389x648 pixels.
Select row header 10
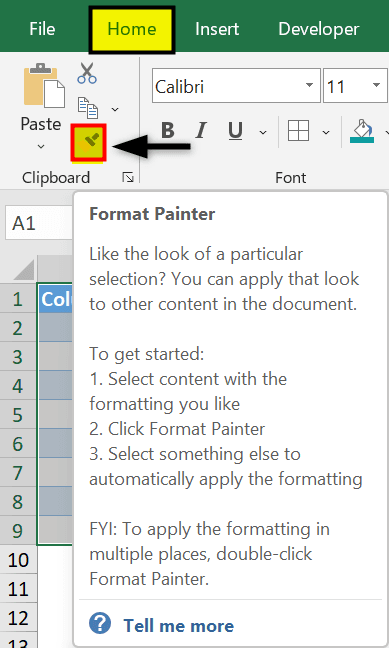(18, 560)
